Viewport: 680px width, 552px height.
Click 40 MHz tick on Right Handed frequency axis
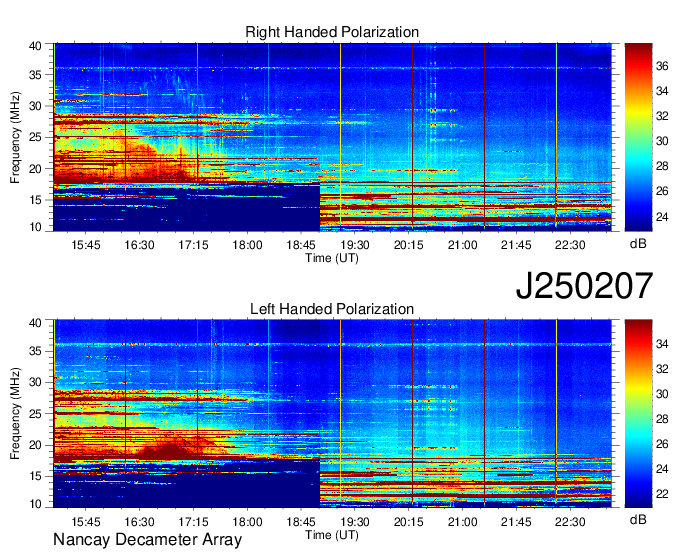pos(35,46)
